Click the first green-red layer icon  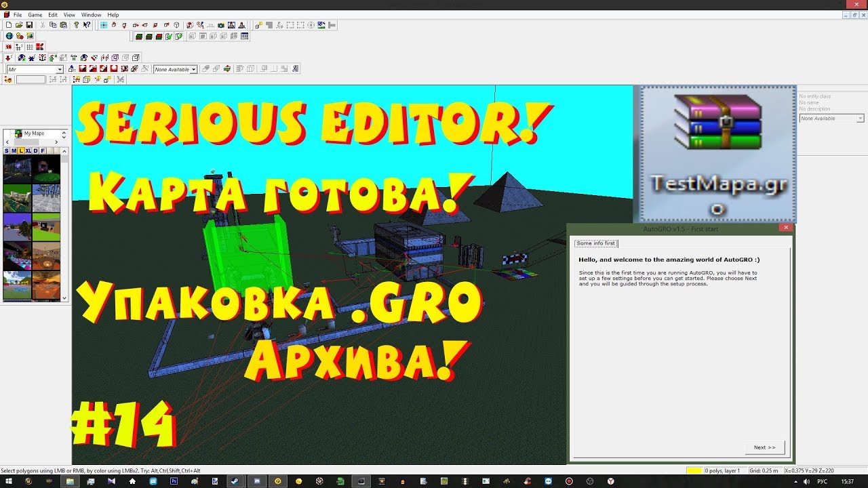tap(139, 36)
